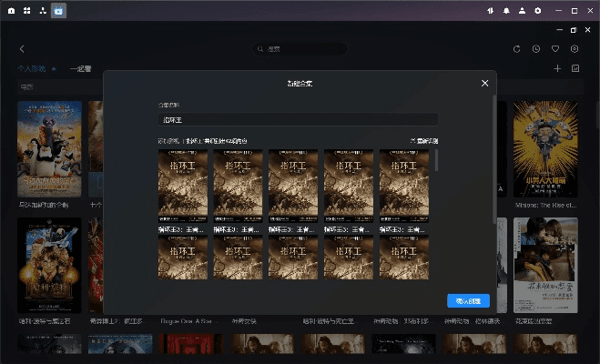Go back using the left arrow icon
Screen dimensions: 600x364
tap(22, 49)
